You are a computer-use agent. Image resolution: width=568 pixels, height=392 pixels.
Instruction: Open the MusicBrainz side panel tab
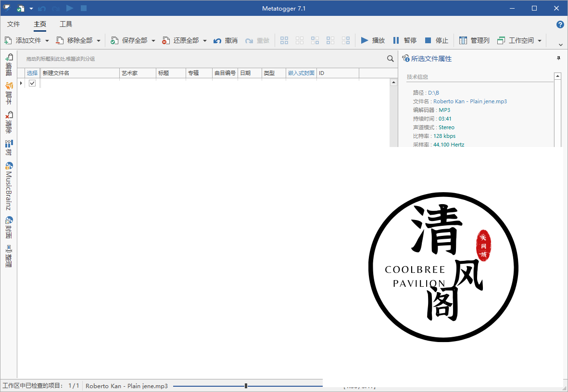click(x=9, y=186)
